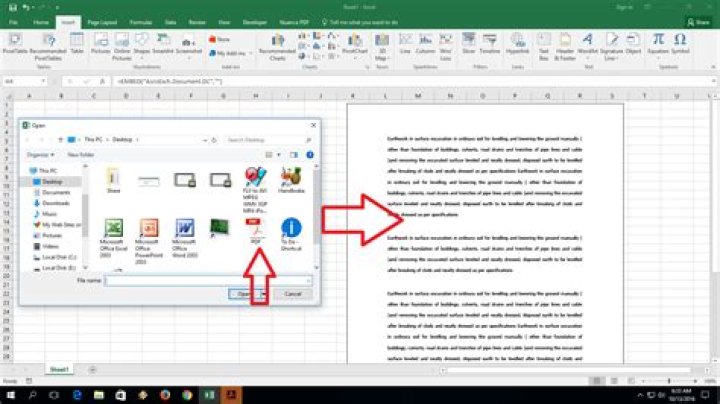Click Sign in at the title bar
This screenshot has width=720, height=404.
tap(624, 7)
